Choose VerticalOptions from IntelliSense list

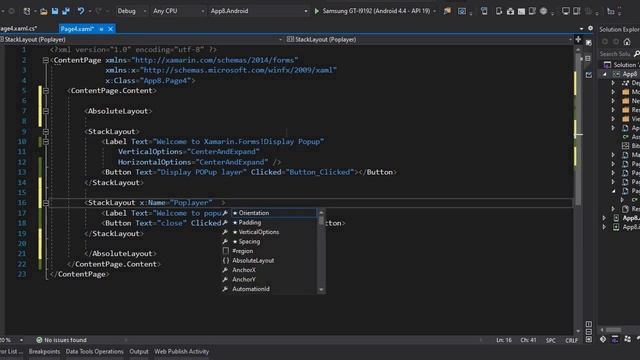tap(269, 232)
